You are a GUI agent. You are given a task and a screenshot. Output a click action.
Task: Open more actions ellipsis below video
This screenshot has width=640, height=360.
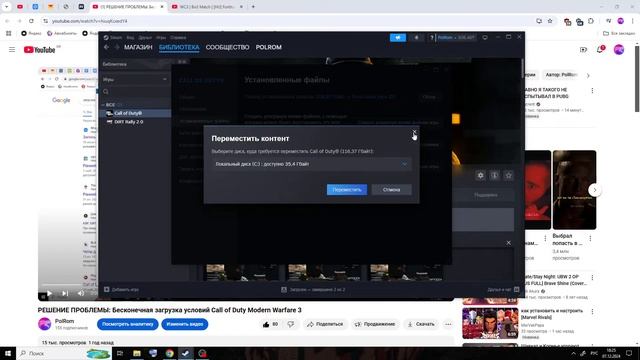[x=448, y=324]
